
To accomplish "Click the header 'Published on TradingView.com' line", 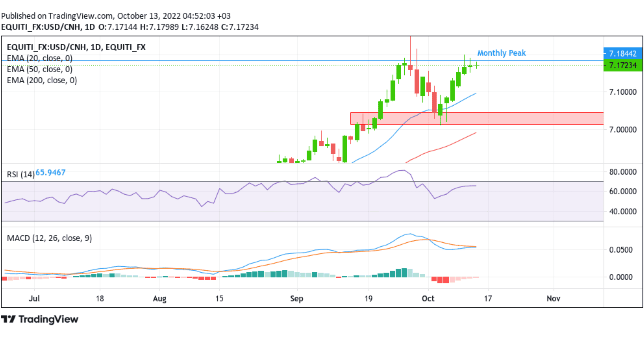I will (116, 16).
